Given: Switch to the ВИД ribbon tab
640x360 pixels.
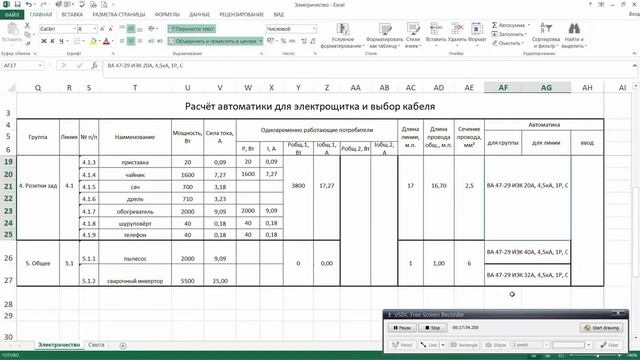Looking at the screenshot, I should (x=279, y=15).
